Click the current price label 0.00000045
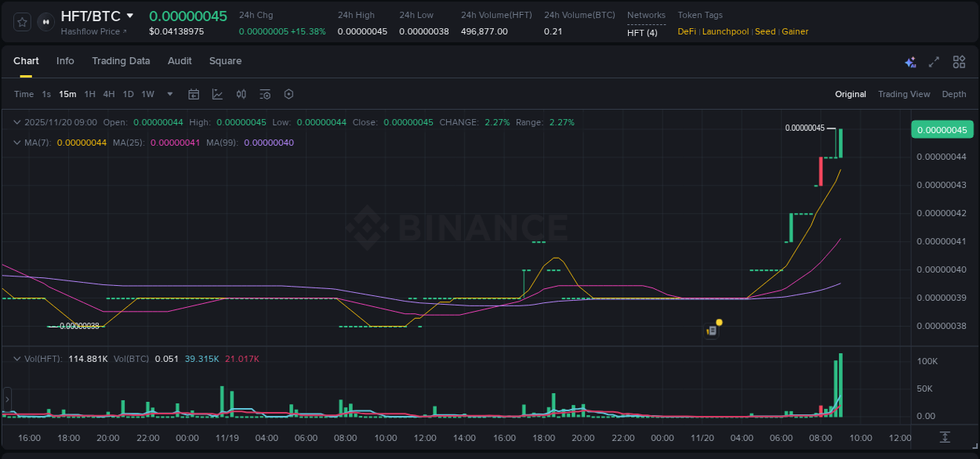 pyautogui.click(x=942, y=129)
